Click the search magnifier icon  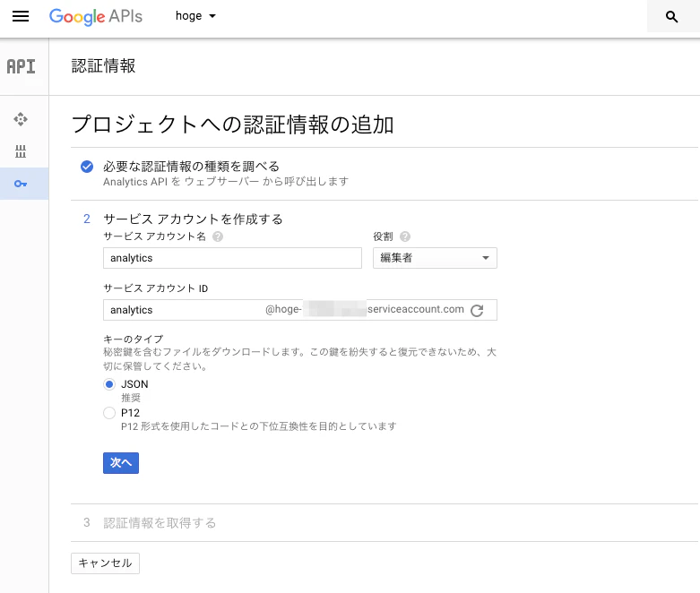[x=671, y=17]
